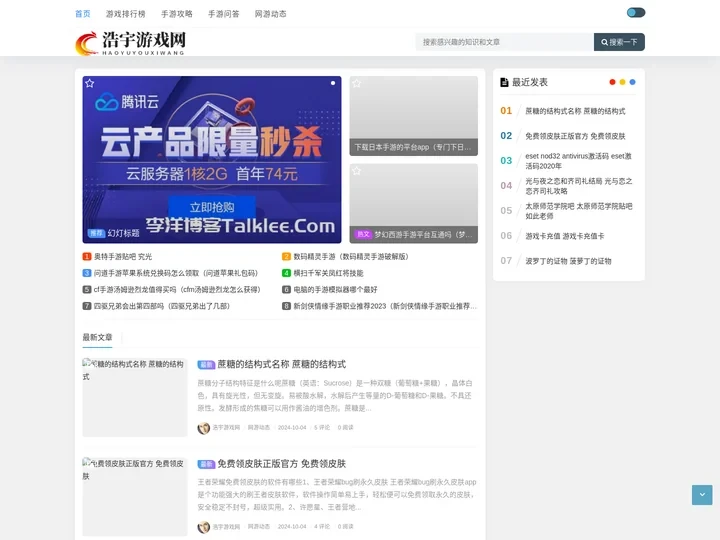Image resolution: width=720 pixels, height=540 pixels.
Task: Click 网游动态 category under 蔗糖 article
Action: coord(259,428)
